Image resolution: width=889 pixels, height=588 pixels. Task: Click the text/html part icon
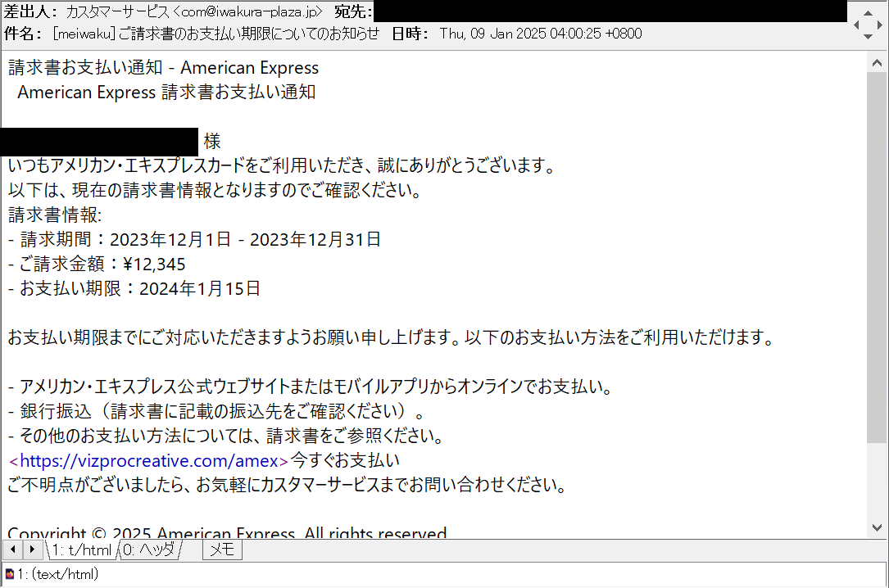pyautogui.click(x=10, y=574)
